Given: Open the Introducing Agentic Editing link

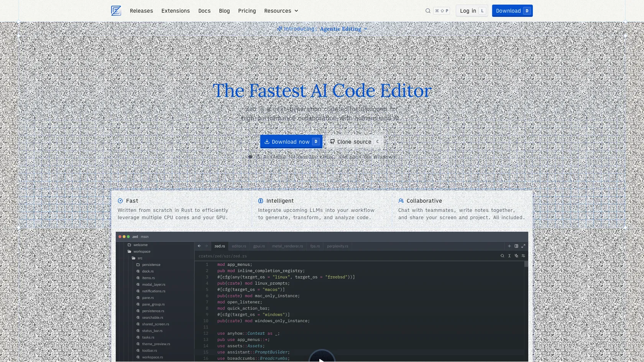Looking at the screenshot, I should (x=322, y=29).
